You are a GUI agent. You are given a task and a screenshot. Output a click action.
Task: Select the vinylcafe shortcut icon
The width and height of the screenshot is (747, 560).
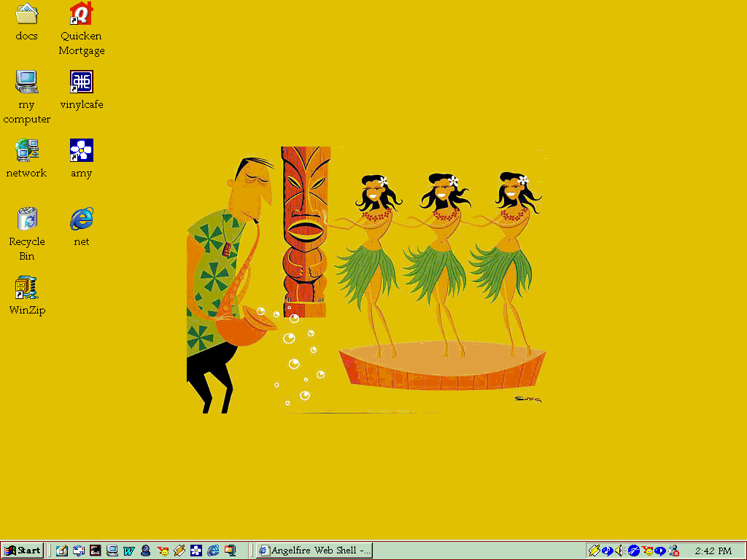[x=82, y=82]
